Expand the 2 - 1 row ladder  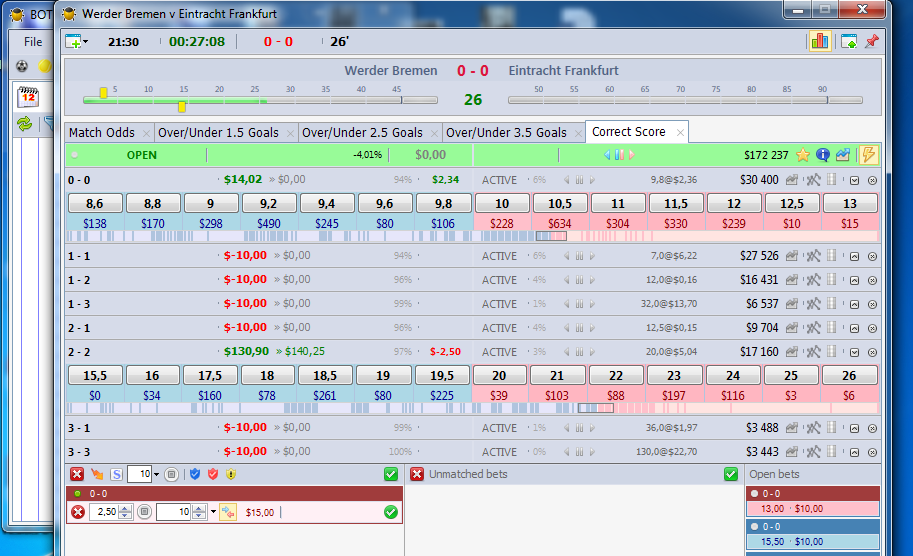click(x=854, y=328)
